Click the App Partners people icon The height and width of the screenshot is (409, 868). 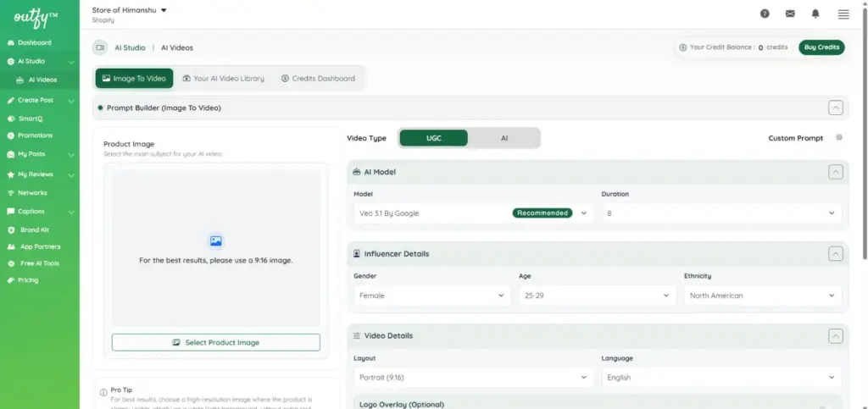click(x=11, y=246)
